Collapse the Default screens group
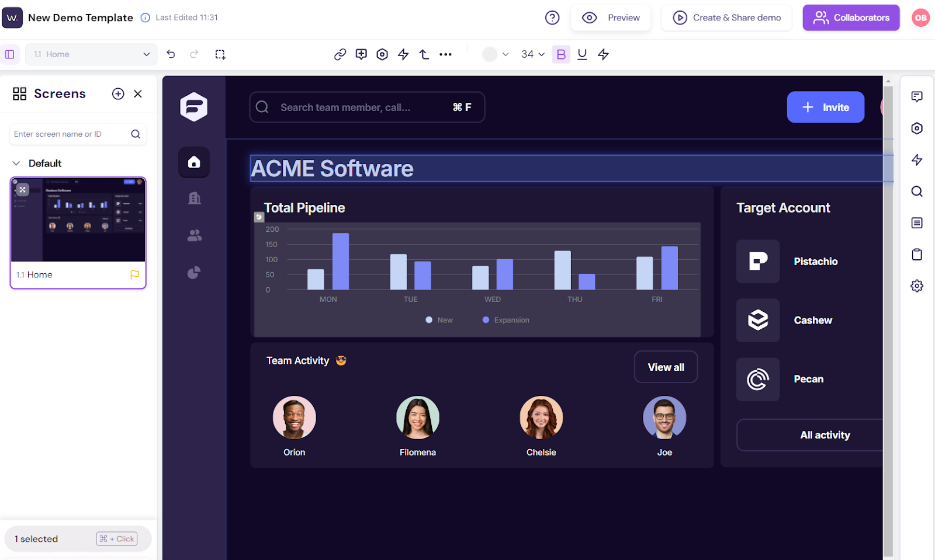Image resolution: width=935 pixels, height=560 pixels. 16,164
